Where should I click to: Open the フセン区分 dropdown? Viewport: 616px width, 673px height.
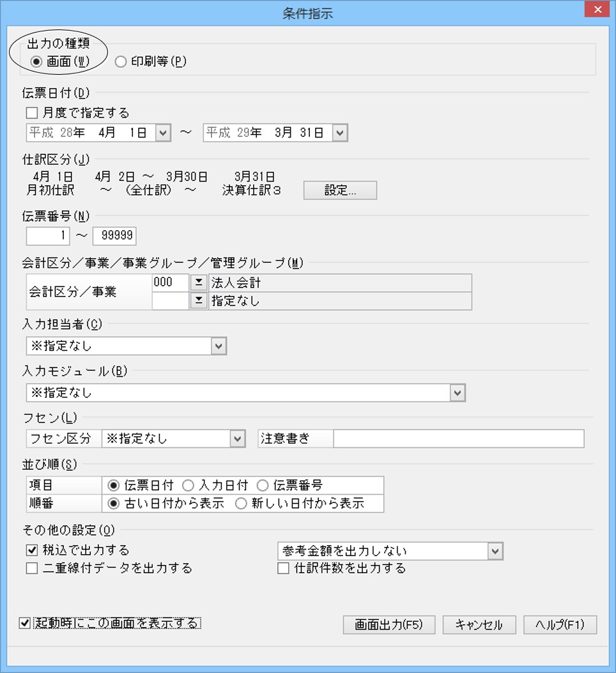[x=238, y=438]
